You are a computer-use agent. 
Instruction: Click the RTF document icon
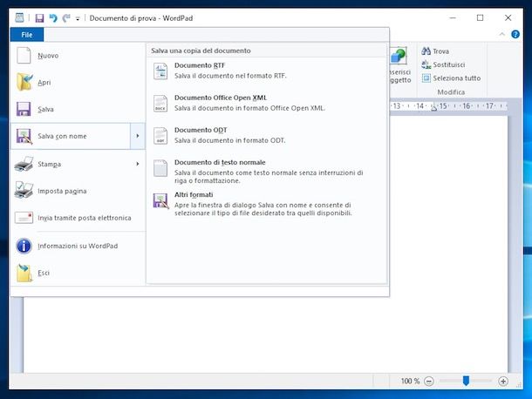click(x=160, y=71)
